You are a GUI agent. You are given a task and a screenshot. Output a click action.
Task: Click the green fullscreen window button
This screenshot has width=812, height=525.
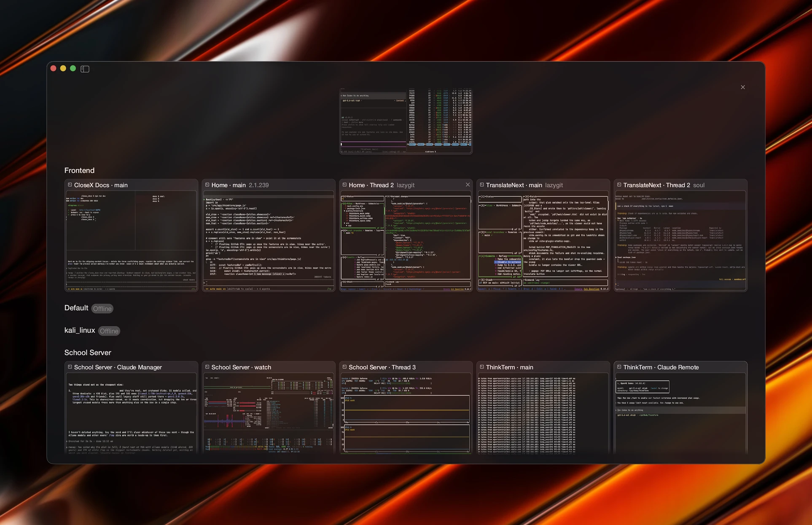73,68
